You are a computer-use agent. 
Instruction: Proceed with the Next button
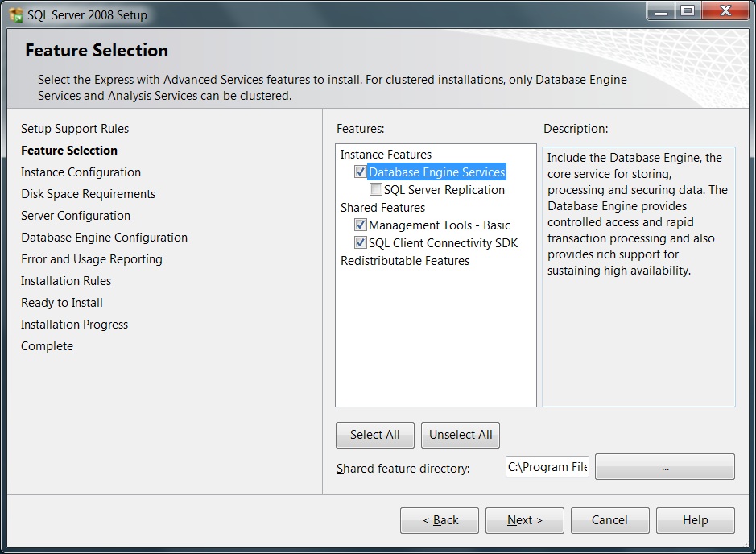pyautogui.click(x=524, y=520)
